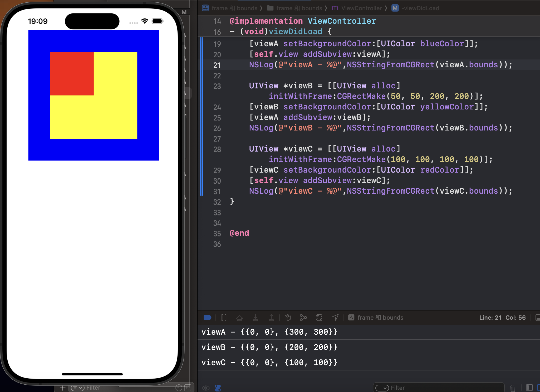Screen dimensions: 540x392
Task: Tap the simulator home indicator bar
Action: point(92,374)
